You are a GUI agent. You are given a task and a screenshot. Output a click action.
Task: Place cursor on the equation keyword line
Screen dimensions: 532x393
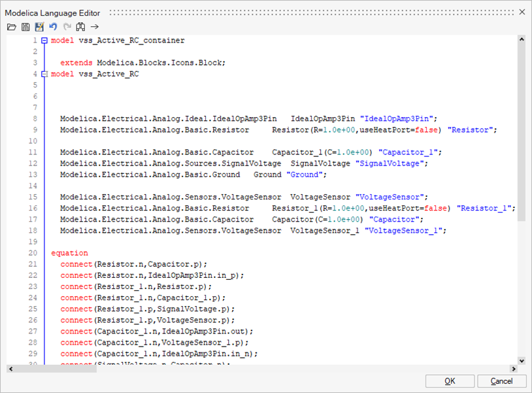69,253
